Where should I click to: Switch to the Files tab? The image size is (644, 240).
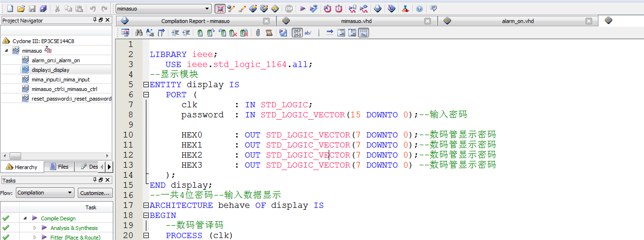[59, 167]
